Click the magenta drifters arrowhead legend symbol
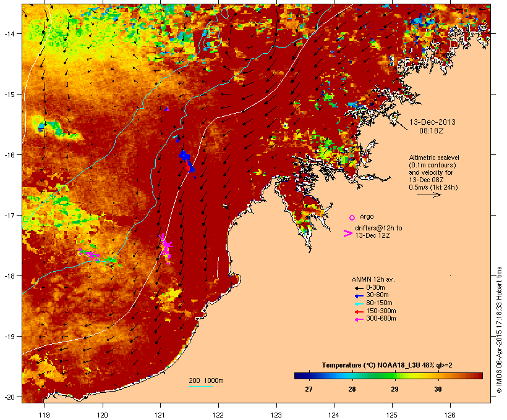The height and width of the screenshot is (420, 507). click(347, 233)
